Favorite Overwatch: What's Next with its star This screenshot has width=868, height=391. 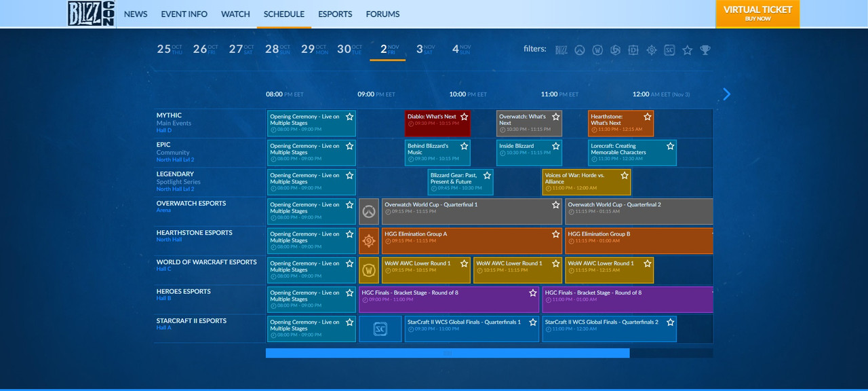tap(555, 117)
